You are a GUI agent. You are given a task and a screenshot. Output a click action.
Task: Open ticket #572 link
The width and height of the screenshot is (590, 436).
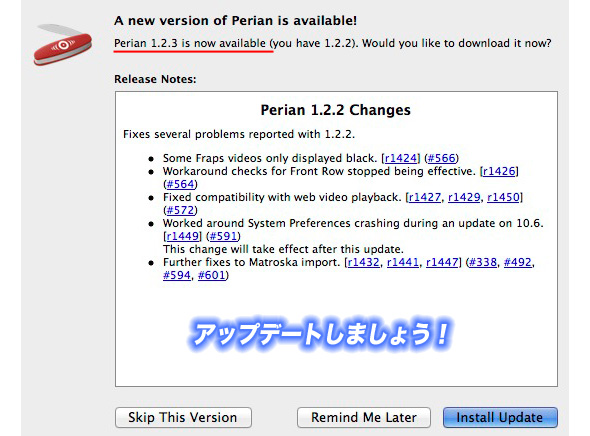click(181, 210)
